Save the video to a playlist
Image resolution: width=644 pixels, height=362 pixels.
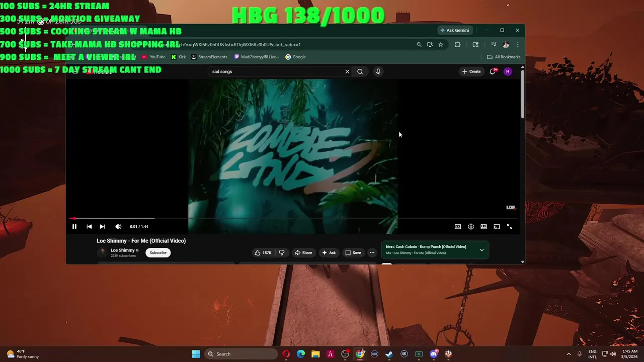353,253
